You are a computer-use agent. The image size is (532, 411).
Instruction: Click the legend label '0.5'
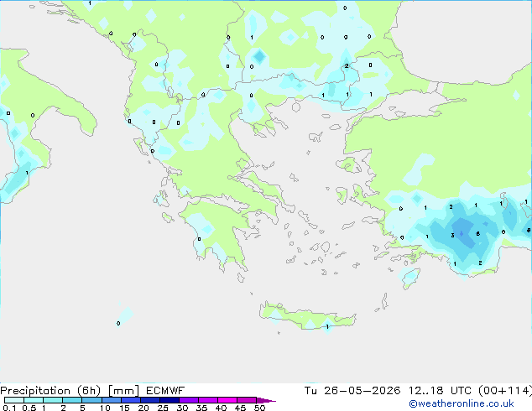point(29,408)
